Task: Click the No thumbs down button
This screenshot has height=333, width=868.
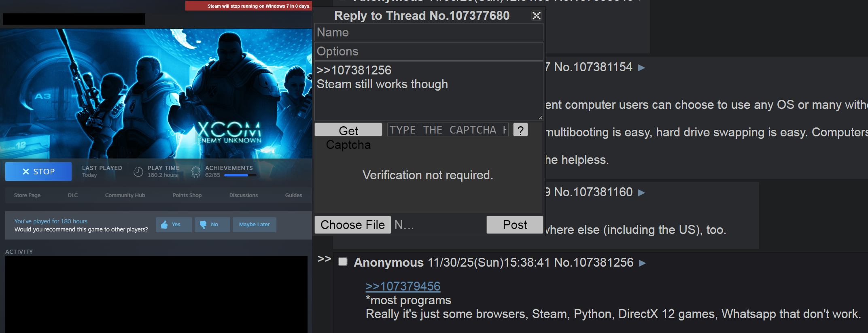Action: coord(212,225)
